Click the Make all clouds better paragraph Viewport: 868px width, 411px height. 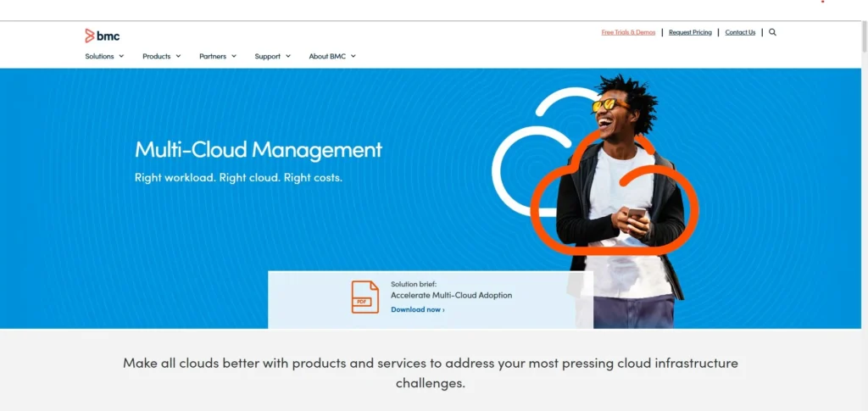(430, 373)
